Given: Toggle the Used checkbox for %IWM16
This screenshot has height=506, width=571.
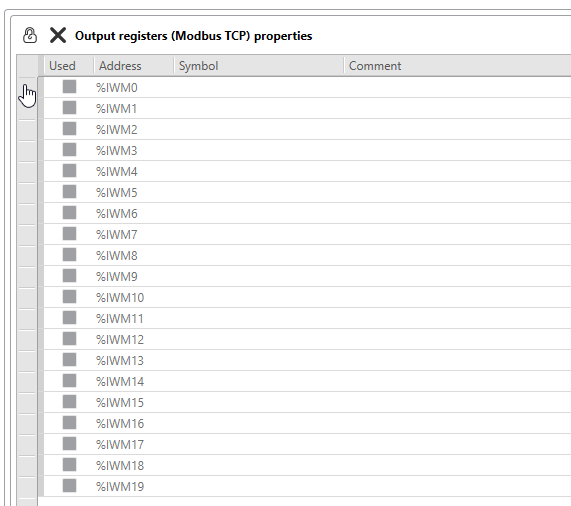Looking at the screenshot, I should tap(69, 423).
